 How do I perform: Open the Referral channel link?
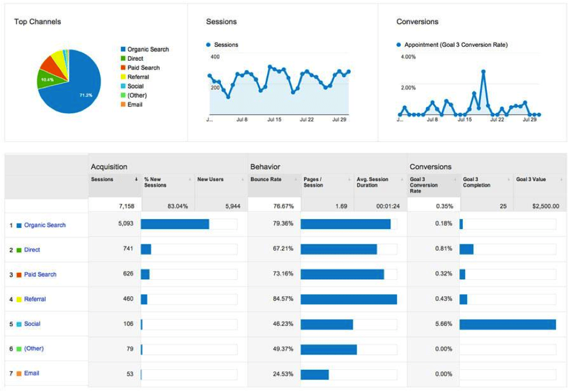(x=35, y=299)
